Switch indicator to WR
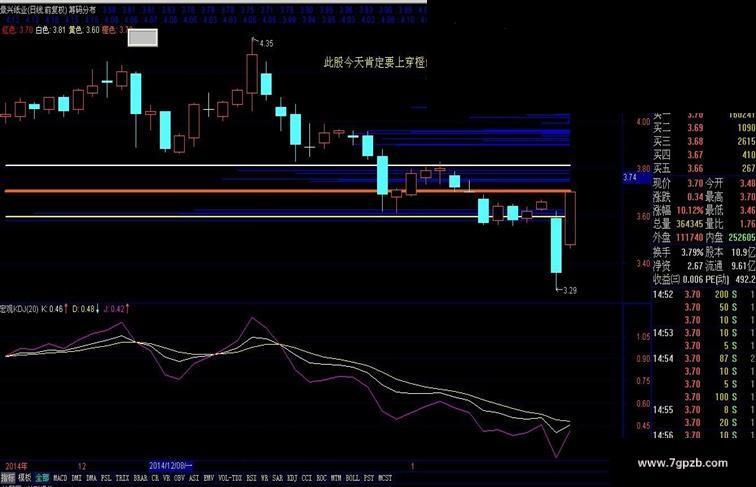The image size is (756, 487). tap(264, 478)
